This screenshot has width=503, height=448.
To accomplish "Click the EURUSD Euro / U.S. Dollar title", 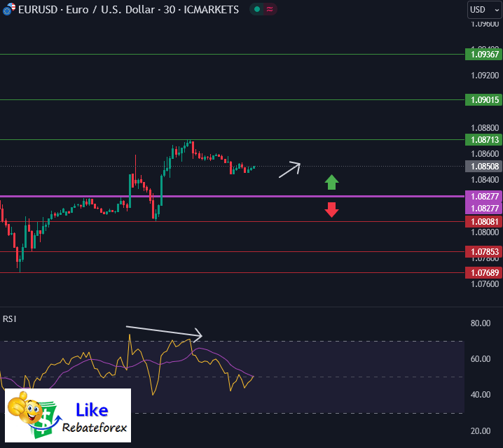I will (x=128, y=10).
